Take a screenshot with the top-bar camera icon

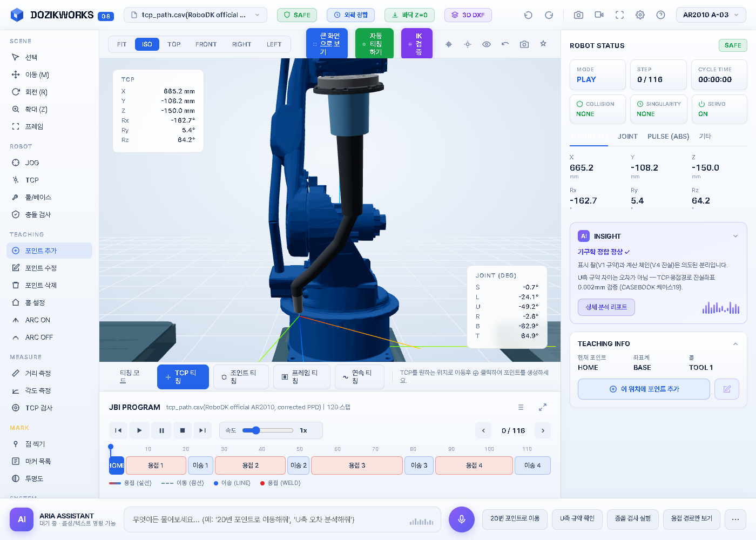pos(578,15)
